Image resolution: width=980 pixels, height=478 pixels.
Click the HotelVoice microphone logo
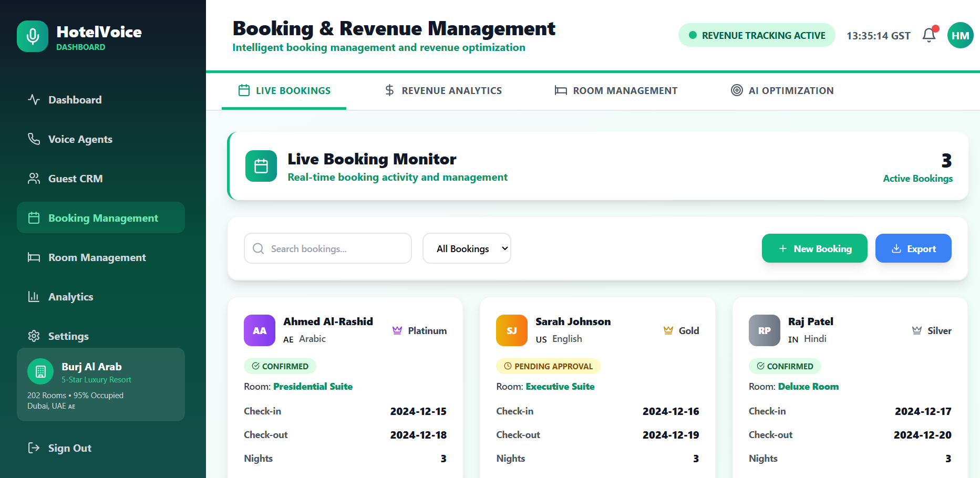point(33,36)
